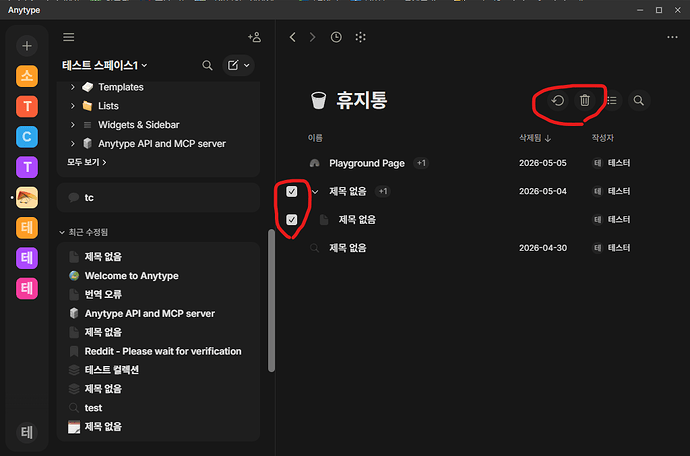
Task: Click the new object pencil icon
Action: (233, 66)
